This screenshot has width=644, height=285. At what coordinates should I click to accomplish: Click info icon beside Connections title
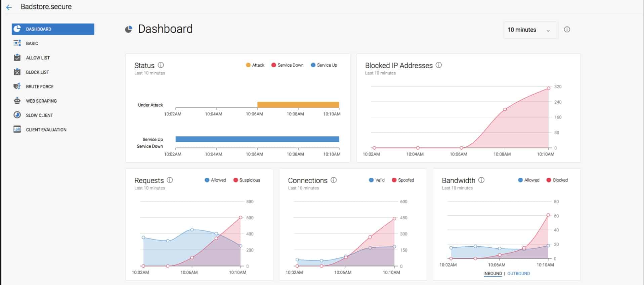click(x=334, y=180)
